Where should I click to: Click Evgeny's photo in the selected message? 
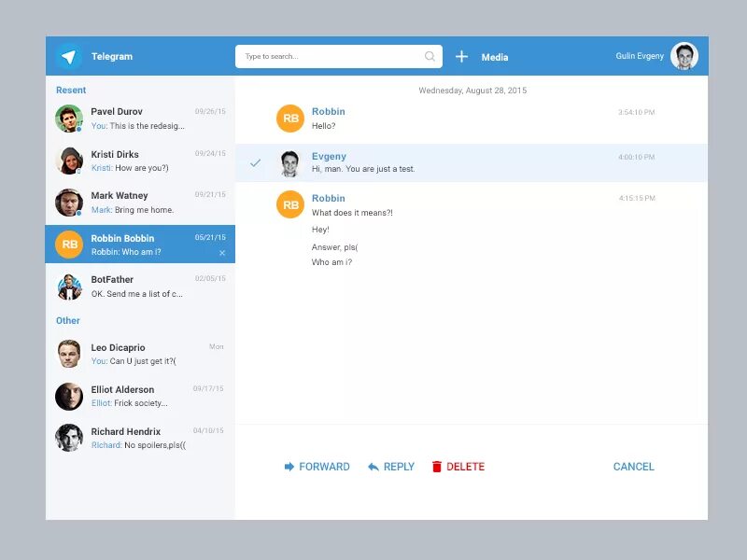[290, 162]
